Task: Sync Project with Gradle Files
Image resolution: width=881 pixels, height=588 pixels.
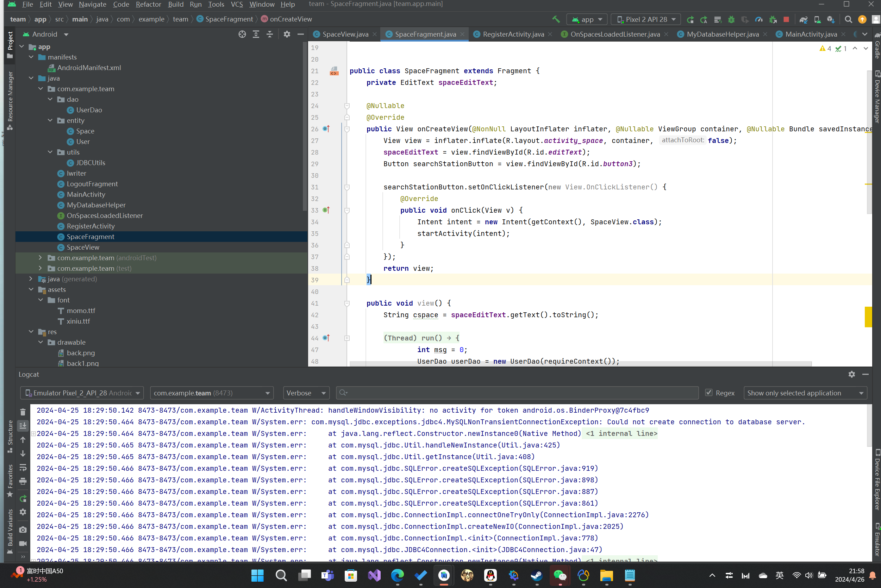Action: [x=803, y=19]
